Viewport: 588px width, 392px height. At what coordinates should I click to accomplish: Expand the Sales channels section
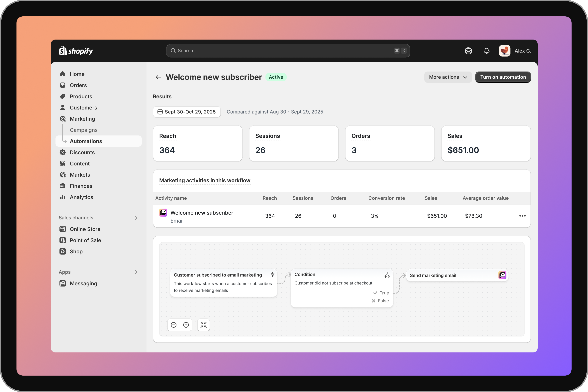(x=136, y=218)
